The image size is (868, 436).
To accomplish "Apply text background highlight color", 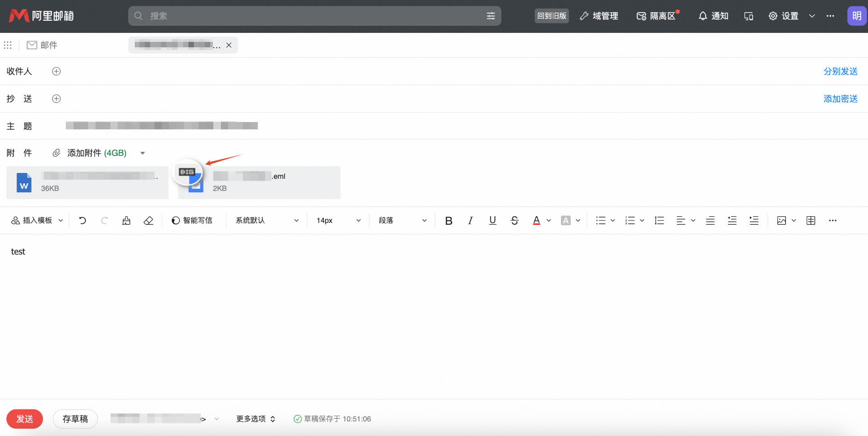I will pos(565,220).
